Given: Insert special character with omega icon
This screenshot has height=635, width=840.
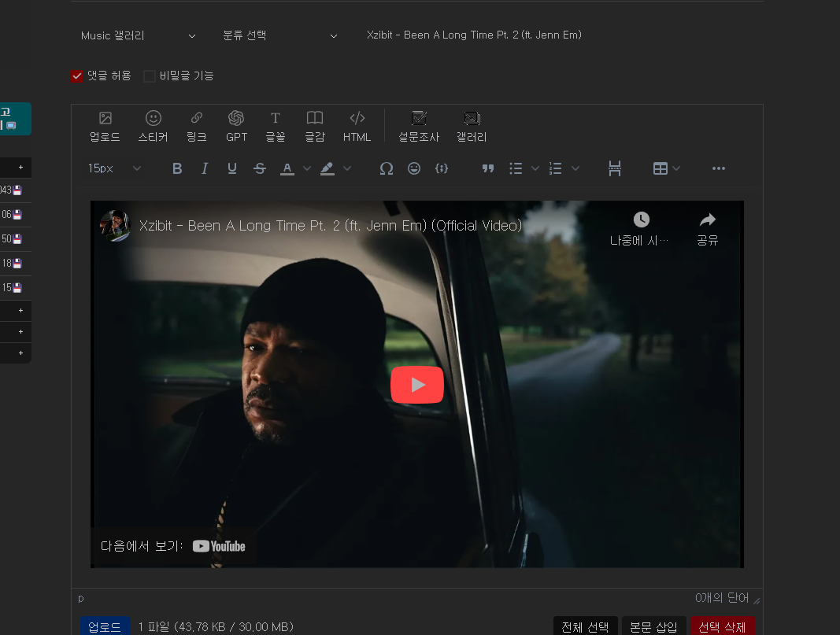Looking at the screenshot, I should [387, 168].
